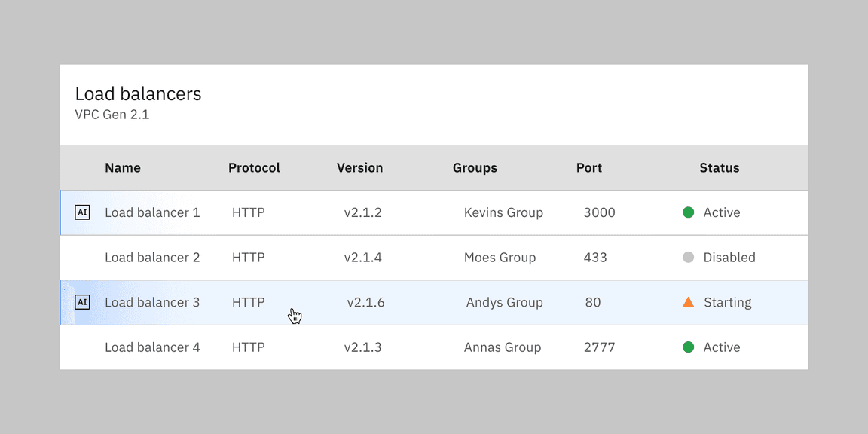Click the Kevins Group cell

[x=503, y=212]
